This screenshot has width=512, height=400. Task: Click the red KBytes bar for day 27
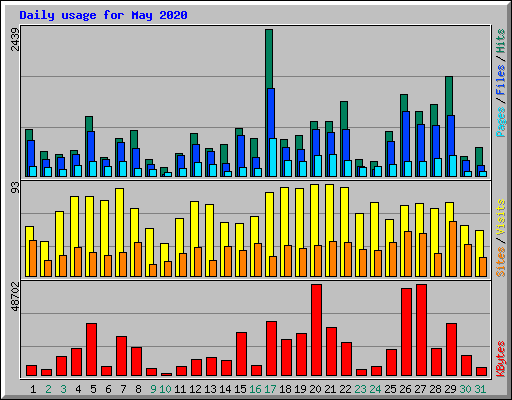421,330
